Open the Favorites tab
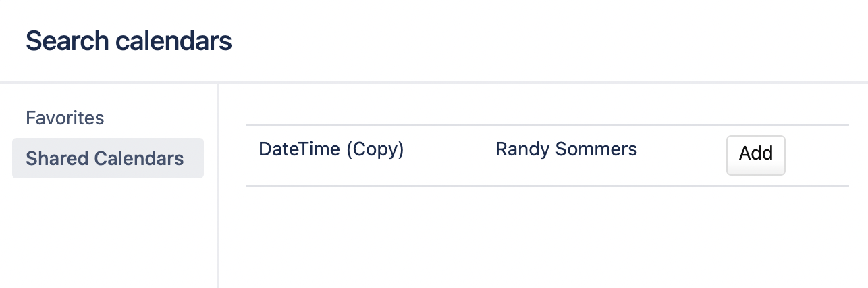 point(65,118)
